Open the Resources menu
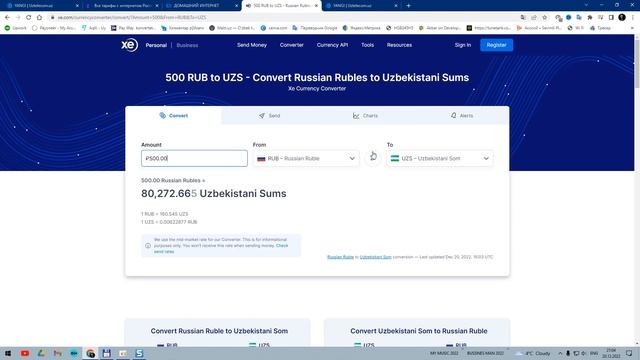This screenshot has height=360, width=640. [399, 45]
